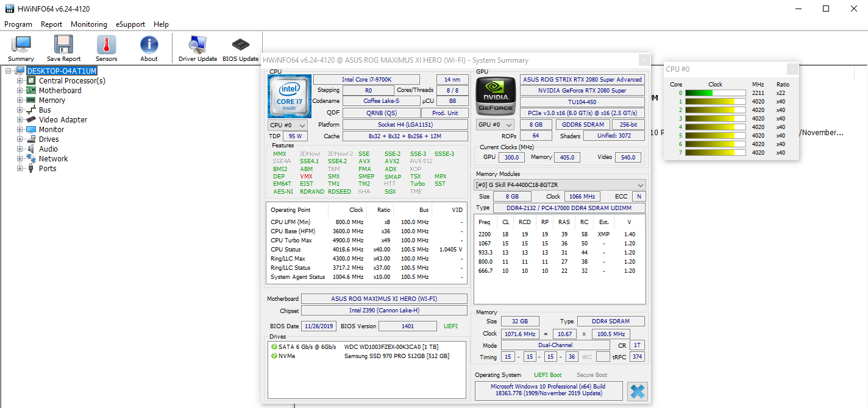Open the CPU #0 selector dropdown

(x=287, y=125)
